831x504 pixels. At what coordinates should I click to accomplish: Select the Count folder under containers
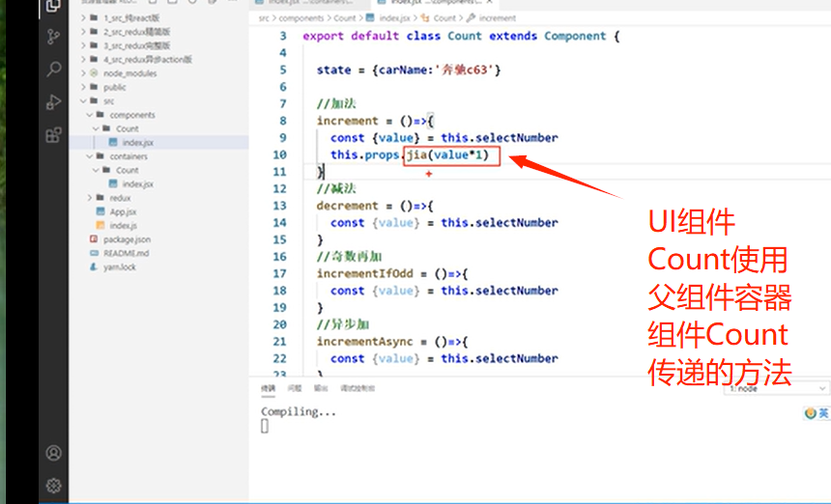128,170
